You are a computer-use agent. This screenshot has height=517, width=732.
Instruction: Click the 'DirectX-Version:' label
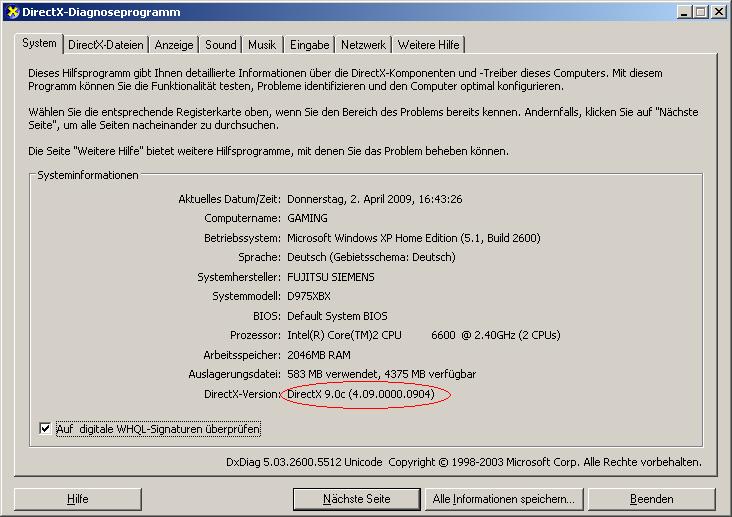[242, 394]
